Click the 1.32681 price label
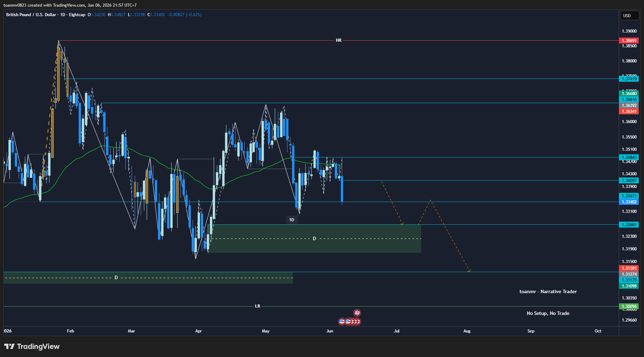 629,225
